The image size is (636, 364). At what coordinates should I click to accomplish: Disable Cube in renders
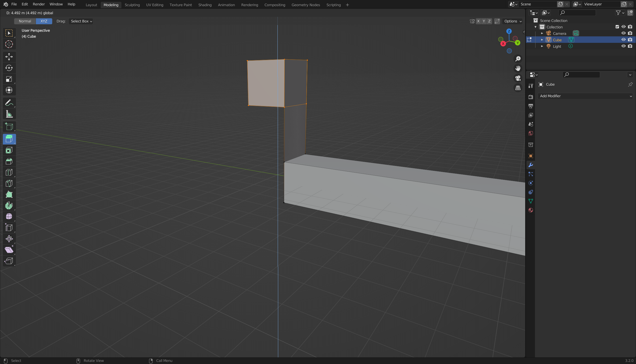[x=630, y=40]
